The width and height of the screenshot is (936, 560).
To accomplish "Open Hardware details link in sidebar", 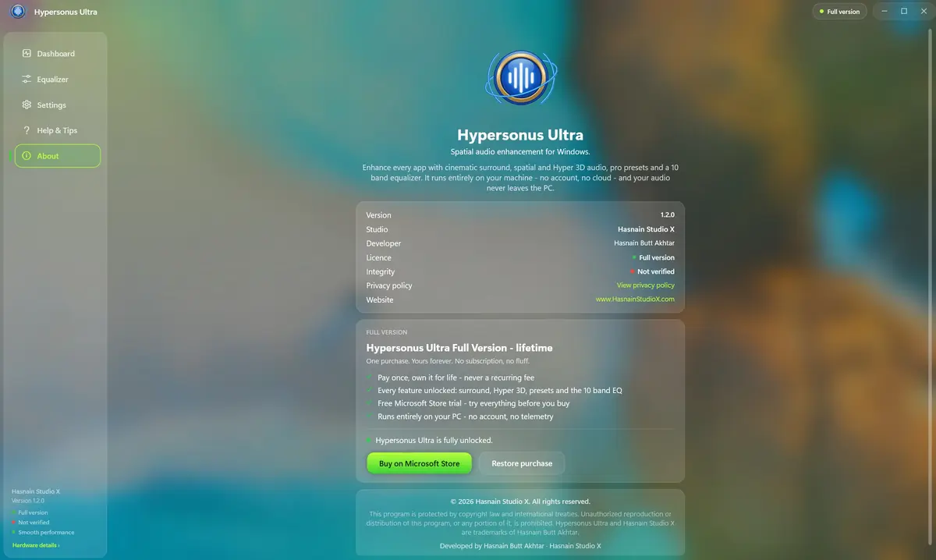I will (36, 545).
